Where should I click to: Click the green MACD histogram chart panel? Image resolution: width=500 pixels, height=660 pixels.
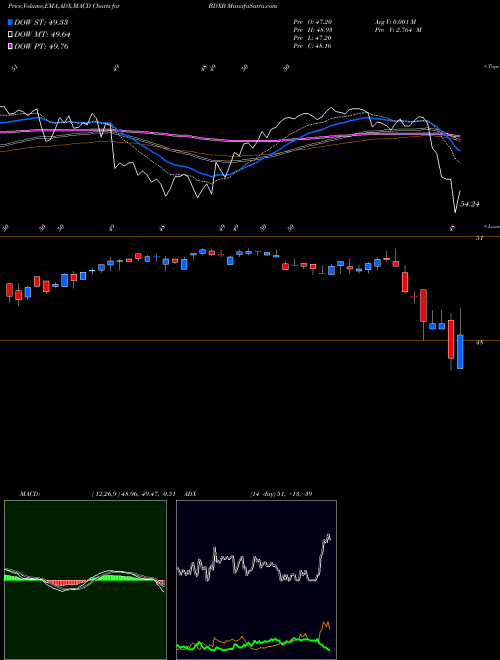coord(85,580)
